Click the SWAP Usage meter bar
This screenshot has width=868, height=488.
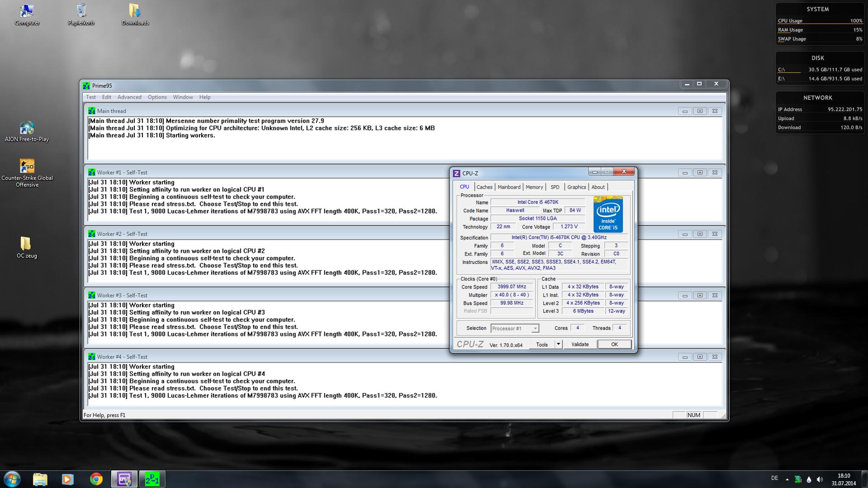tap(820, 41)
